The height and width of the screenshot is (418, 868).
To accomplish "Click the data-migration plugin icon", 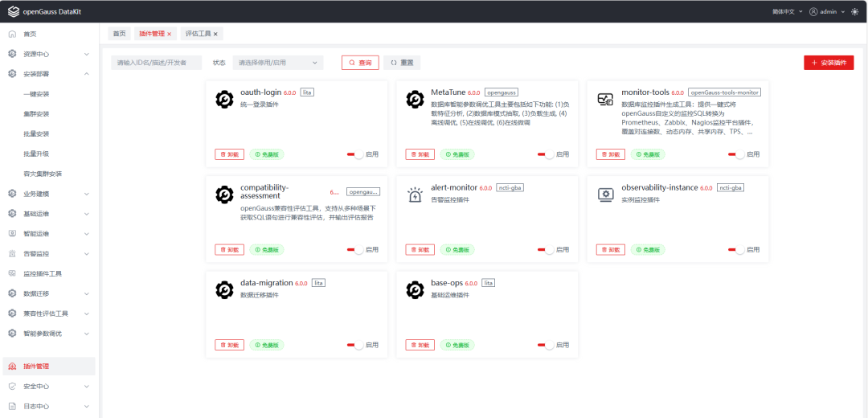I will click(224, 289).
